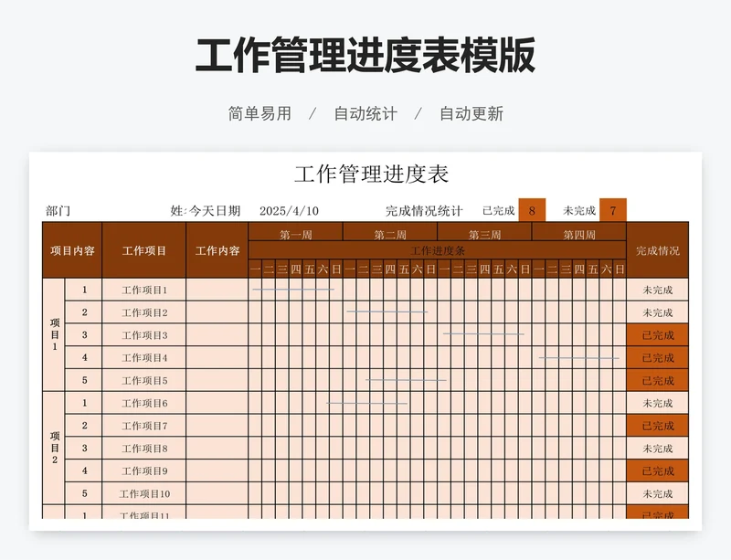Select the number 4 cell beside 工作项目9
Screen dimensions: 731x560
pos(84,470)
